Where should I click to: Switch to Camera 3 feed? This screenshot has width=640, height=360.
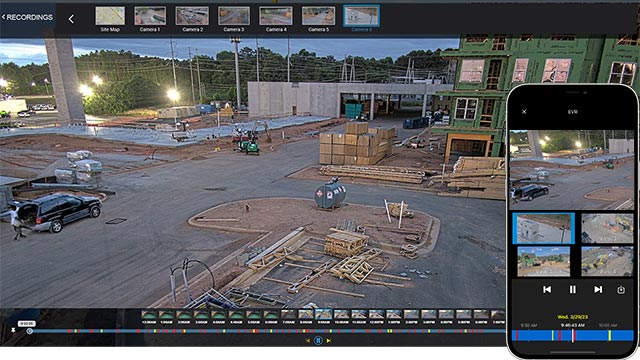[x=234, y=16]
